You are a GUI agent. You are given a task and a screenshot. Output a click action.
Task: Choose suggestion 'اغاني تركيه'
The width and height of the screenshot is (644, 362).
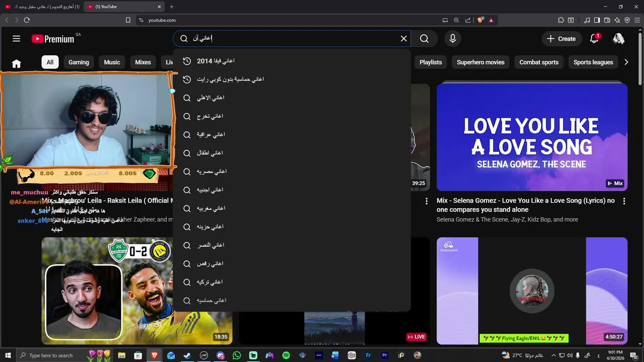coord(292,282)
